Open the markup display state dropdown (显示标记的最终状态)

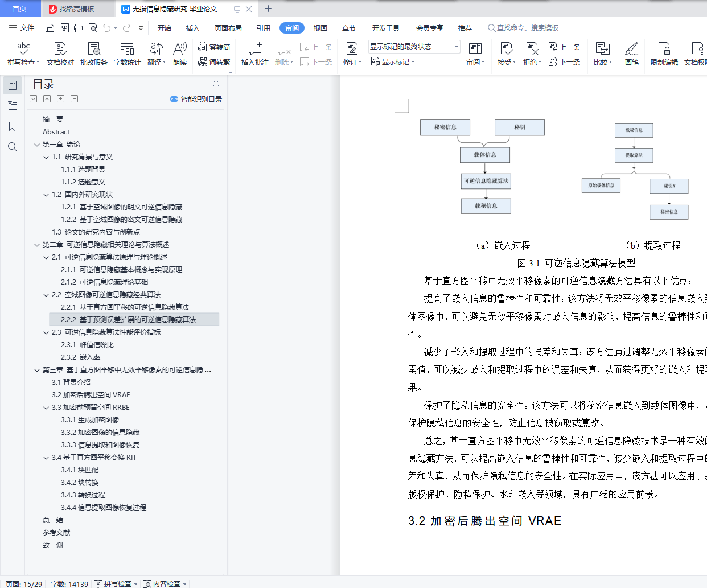click(x=414, y=47)
